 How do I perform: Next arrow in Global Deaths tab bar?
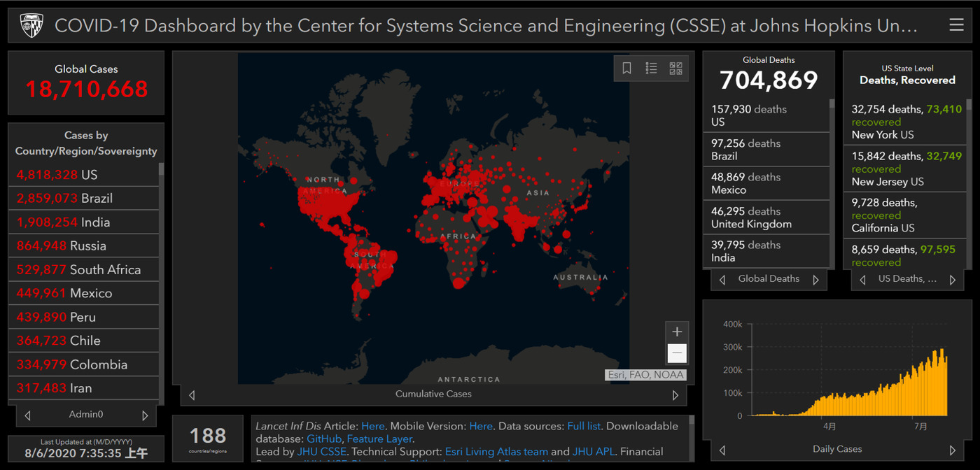(815, 280)
